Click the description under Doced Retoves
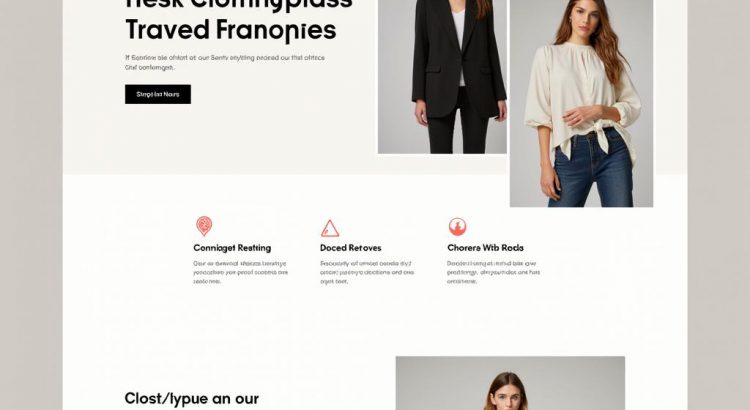The image size is (750, 410). (367, 272)
